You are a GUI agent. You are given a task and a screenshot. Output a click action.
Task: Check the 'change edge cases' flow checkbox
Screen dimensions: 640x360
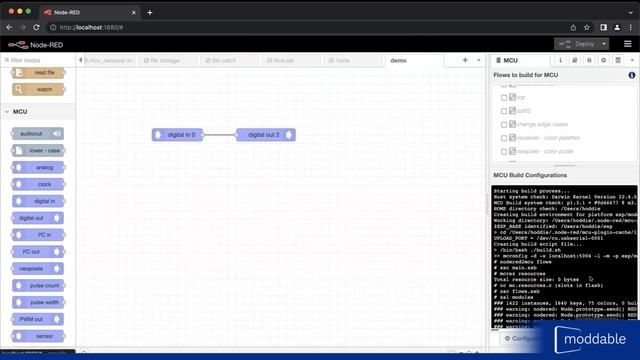point(504,124)
